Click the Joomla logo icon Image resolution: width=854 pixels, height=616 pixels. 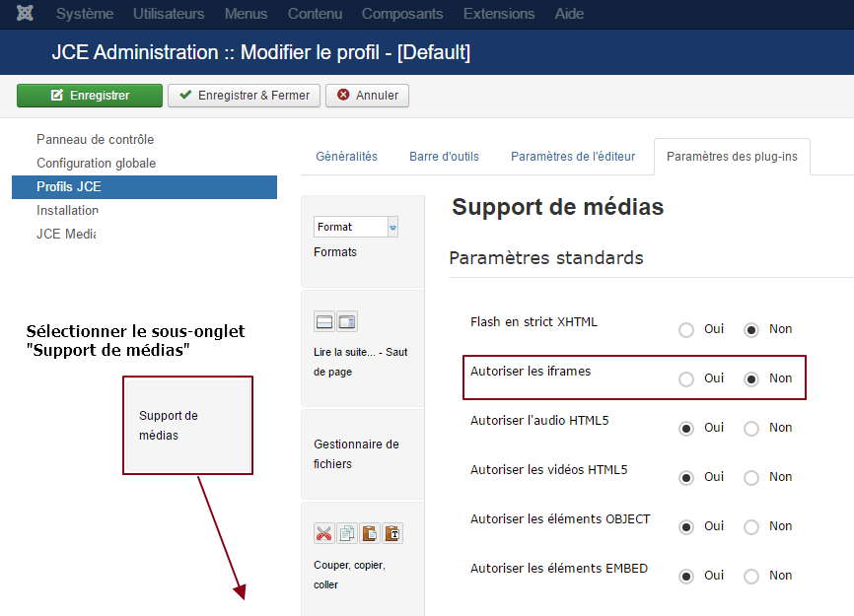click(x=25, y=13)
